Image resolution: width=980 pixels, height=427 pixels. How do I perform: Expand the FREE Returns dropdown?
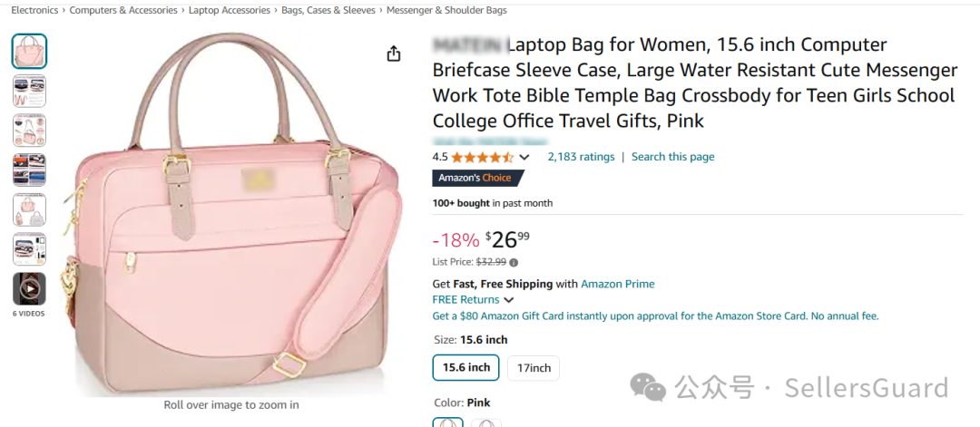coord(508,300)
